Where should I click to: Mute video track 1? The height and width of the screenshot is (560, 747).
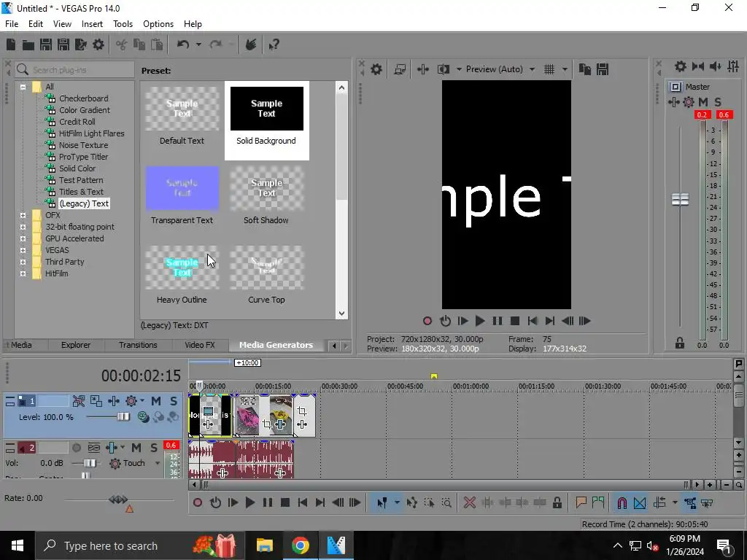click(156, 402)
